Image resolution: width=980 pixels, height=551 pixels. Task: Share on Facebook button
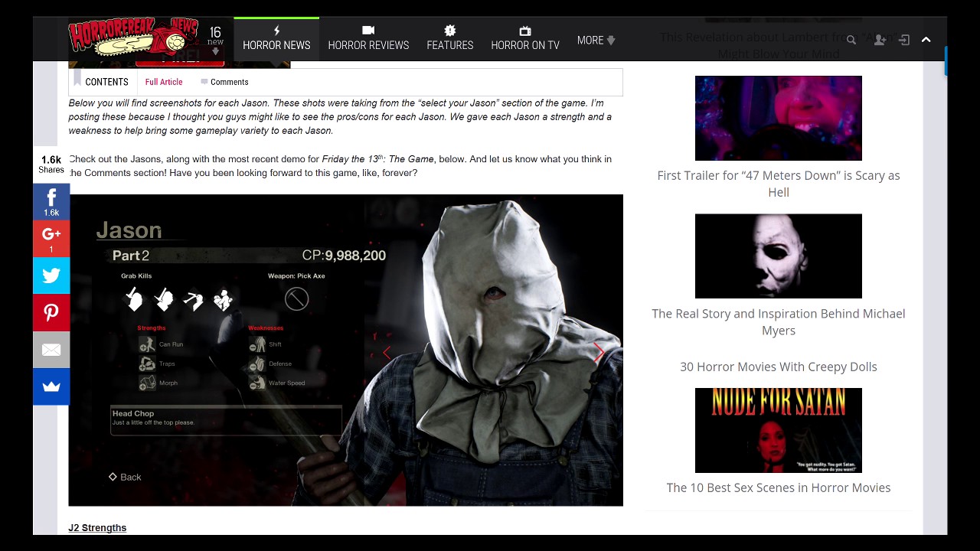tap(51, 202)
